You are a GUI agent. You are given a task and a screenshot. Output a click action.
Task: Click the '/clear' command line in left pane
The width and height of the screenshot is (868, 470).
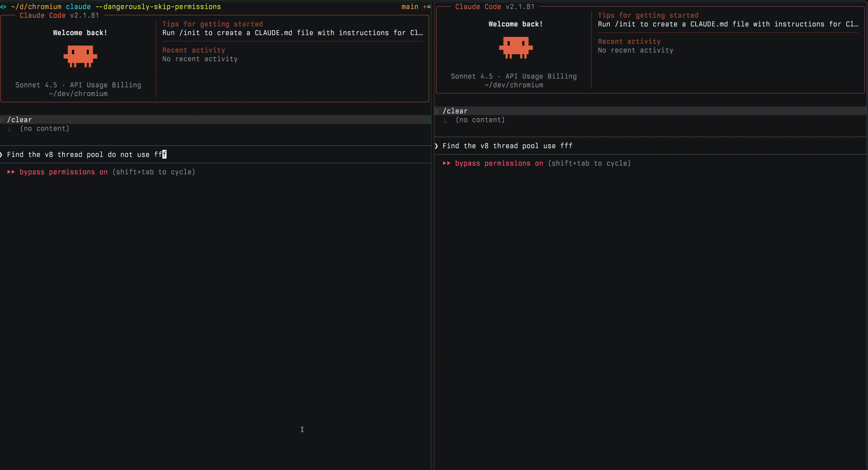pyautogui.click(x=216, y=120)
